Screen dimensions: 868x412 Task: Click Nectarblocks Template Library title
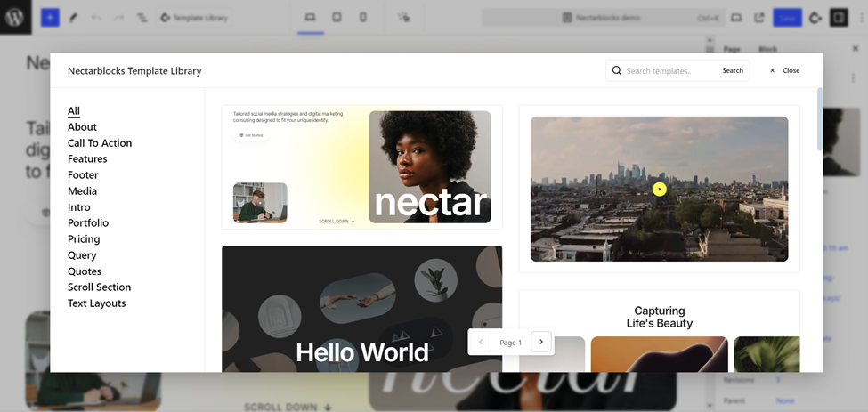pos(134,71)
